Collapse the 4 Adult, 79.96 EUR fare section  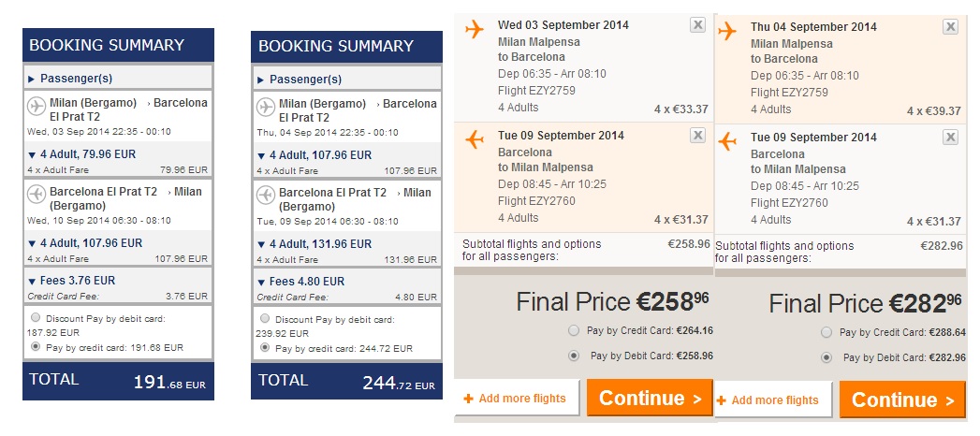click(x=32, y=155)
